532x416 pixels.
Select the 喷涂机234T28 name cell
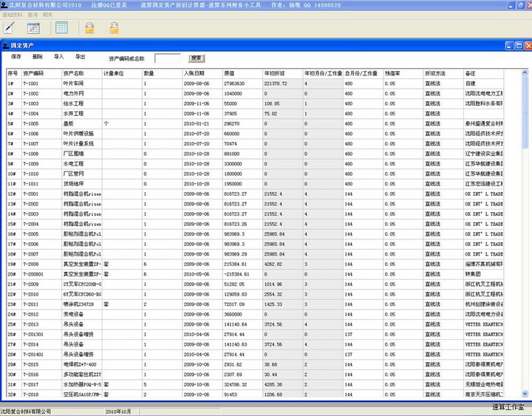coord(81,304)
